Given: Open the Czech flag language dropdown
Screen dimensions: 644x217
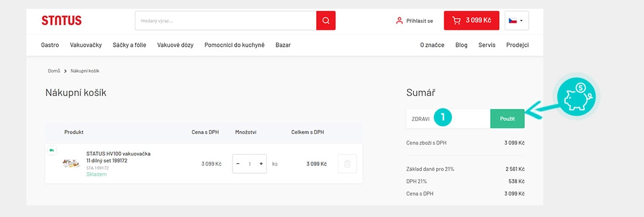Looking at the screenshot, I should pyautogui.click(x=517, y=20).
